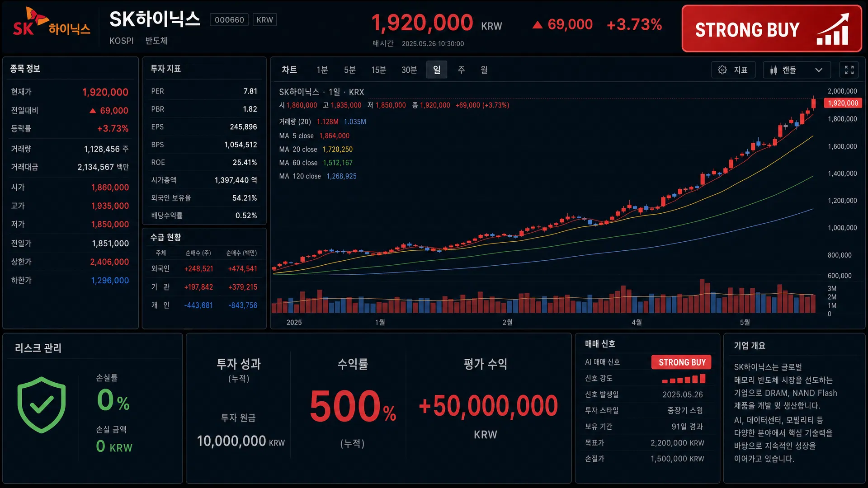This screenshot has width=868, height=488.
Task: Click the 보유 기간 value 91일 경과
Action: (x=687, y=427)
